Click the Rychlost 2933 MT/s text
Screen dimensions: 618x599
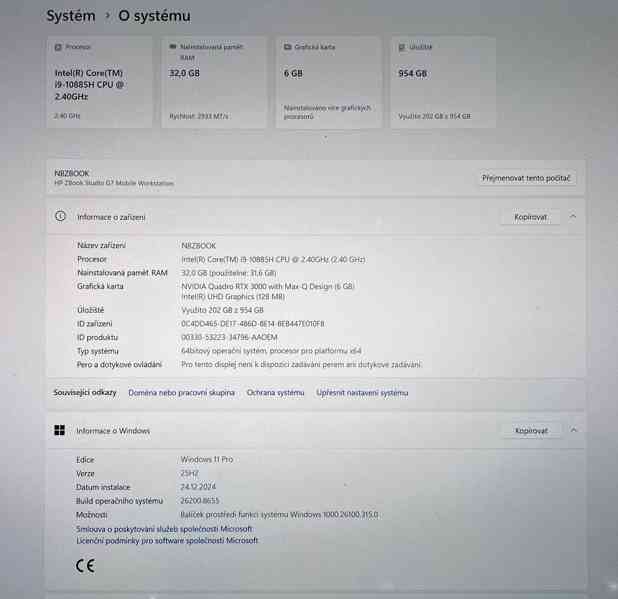pyautogui.click(x=199, y=116)
